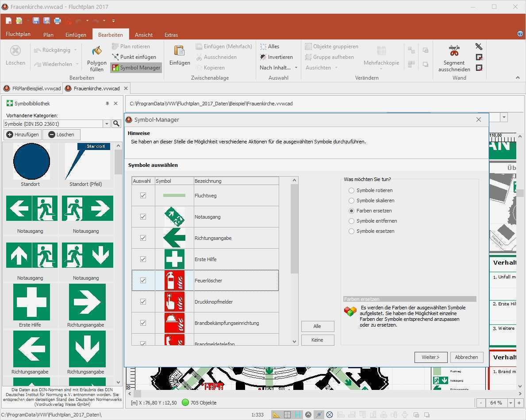This screenshot has width=526, height=420.
Task: Open the Fluchtplan ribbon tab
Action: point(18,34)
